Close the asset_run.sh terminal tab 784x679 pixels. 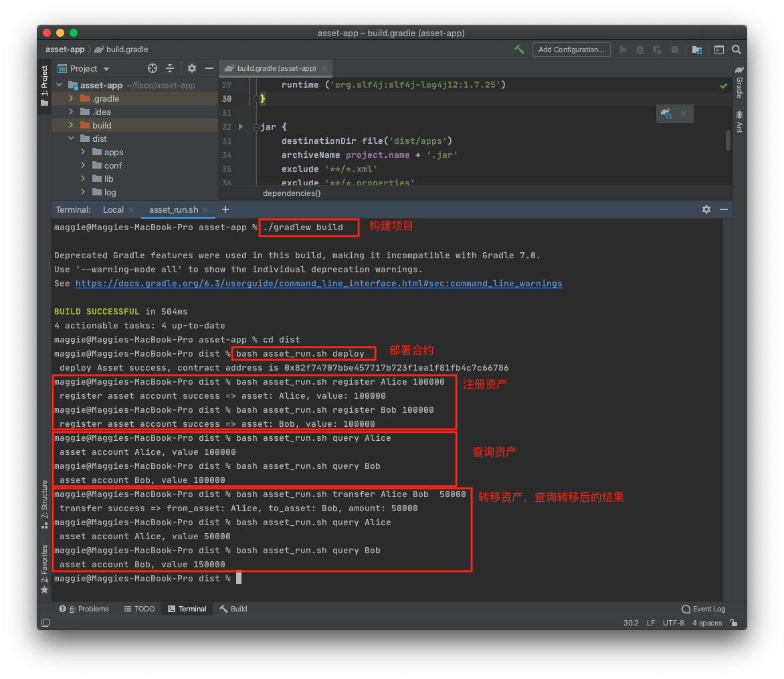point(205,210)
